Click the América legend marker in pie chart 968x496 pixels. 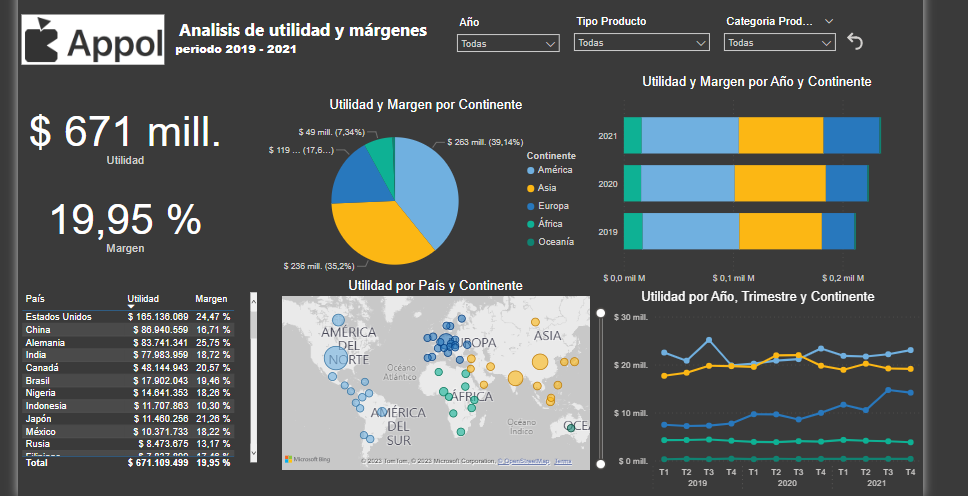530,170
